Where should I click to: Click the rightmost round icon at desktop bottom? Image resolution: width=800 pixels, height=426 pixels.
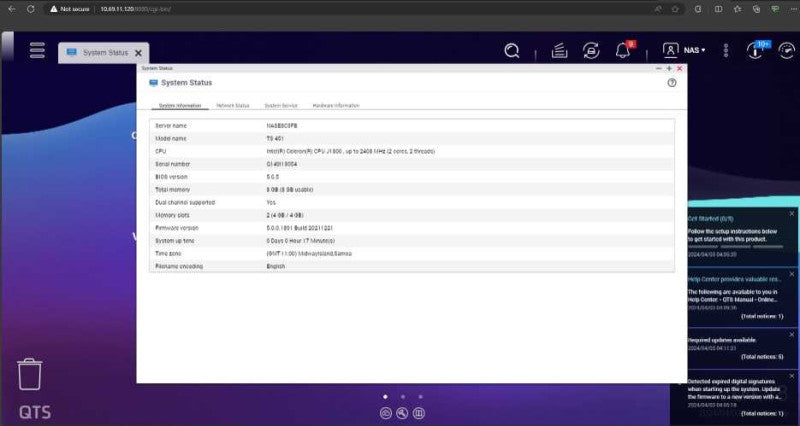coord(419,413)
